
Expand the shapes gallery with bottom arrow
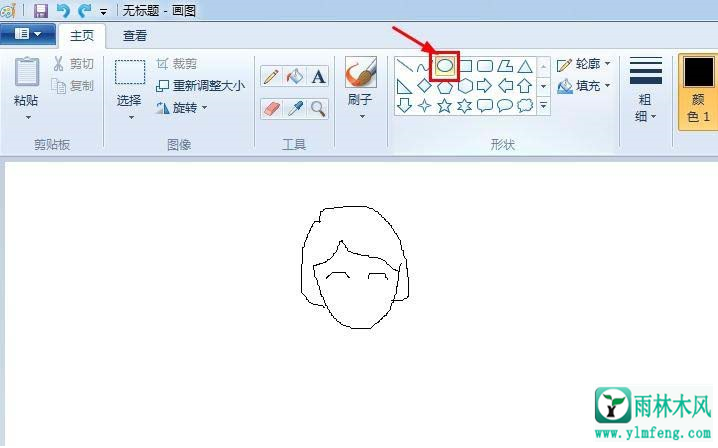click(543, 105)
